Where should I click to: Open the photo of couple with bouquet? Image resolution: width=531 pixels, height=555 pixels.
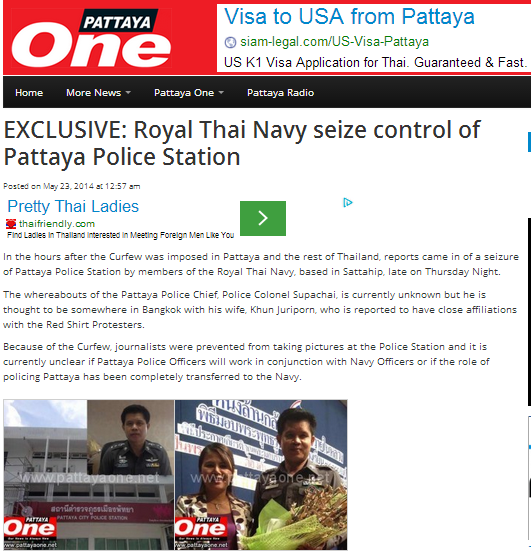click(x=261, y=474)
